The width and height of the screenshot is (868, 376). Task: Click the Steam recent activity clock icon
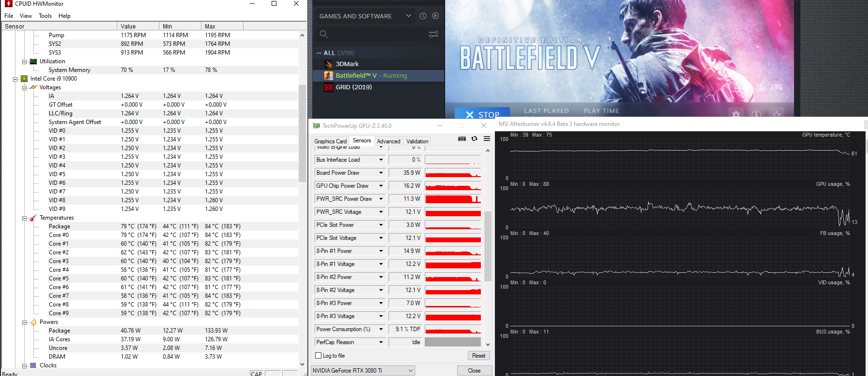423,16
